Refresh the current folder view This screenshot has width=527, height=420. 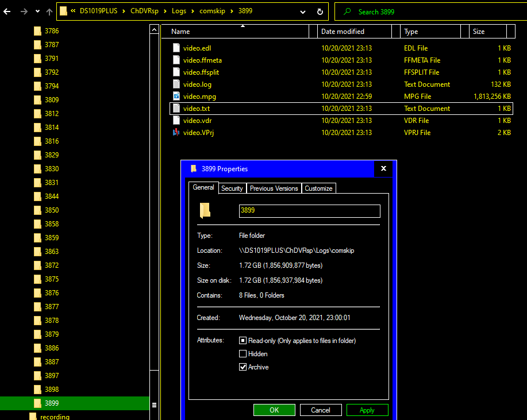click(320, 11)
